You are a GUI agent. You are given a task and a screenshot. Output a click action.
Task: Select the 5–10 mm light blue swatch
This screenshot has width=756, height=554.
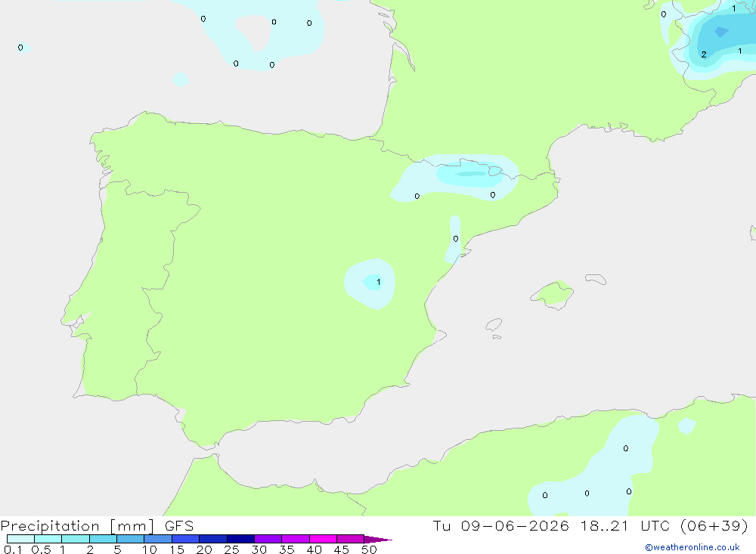(x=130, y=539)
